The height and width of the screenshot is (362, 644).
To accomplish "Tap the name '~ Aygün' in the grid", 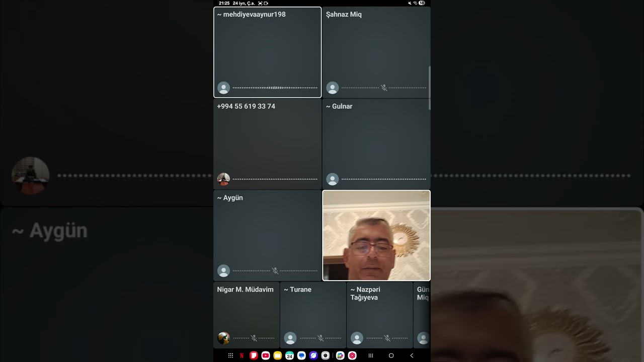I will pyautogui.click(x=230, y=198).
